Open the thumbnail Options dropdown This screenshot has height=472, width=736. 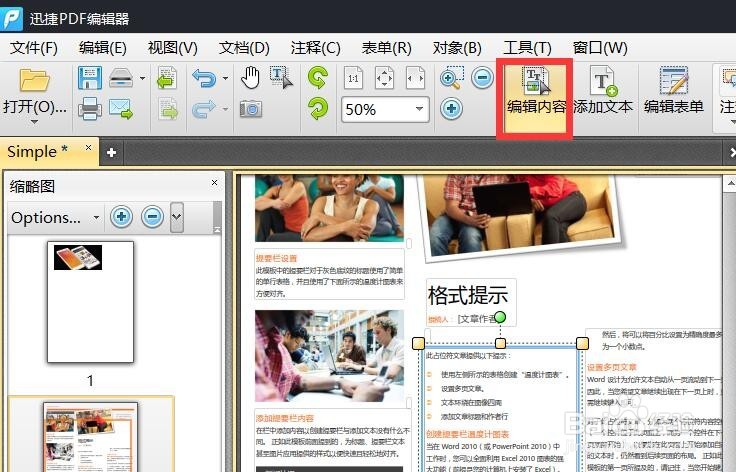click(55, 217)
